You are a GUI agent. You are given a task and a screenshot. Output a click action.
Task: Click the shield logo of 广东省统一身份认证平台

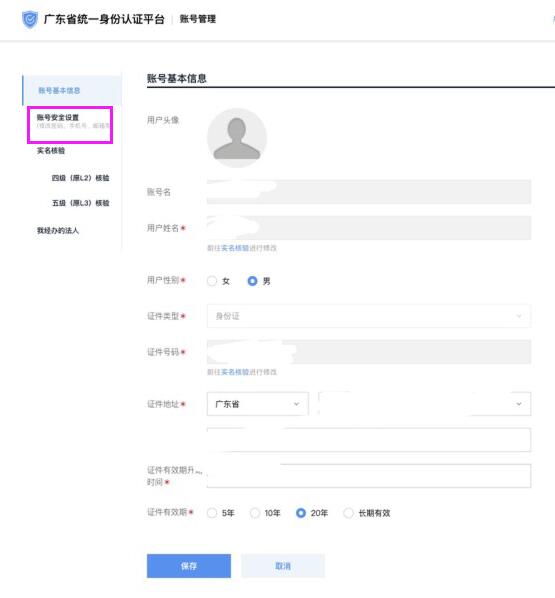pyautogui.click(x=30, y=19)
